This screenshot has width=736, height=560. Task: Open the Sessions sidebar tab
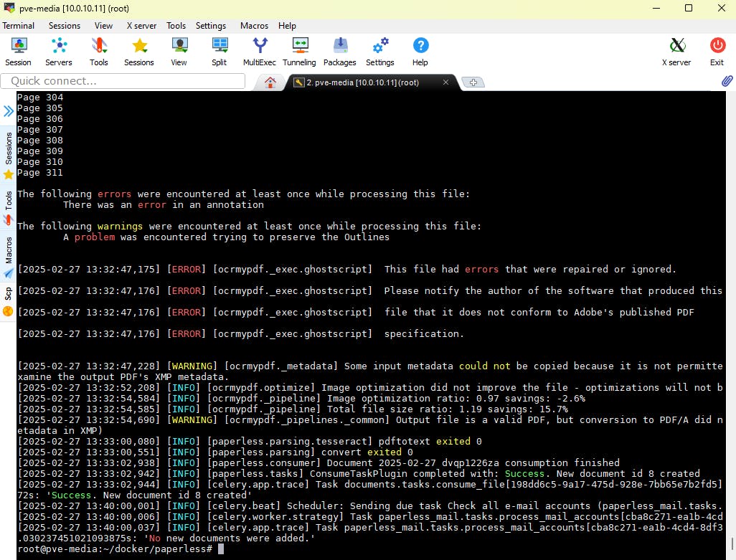[x=8, y=155]
